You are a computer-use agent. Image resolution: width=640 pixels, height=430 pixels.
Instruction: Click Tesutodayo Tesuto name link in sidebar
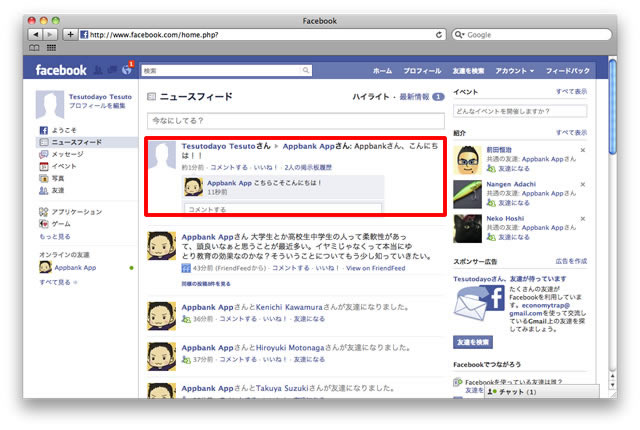point(100,97)
